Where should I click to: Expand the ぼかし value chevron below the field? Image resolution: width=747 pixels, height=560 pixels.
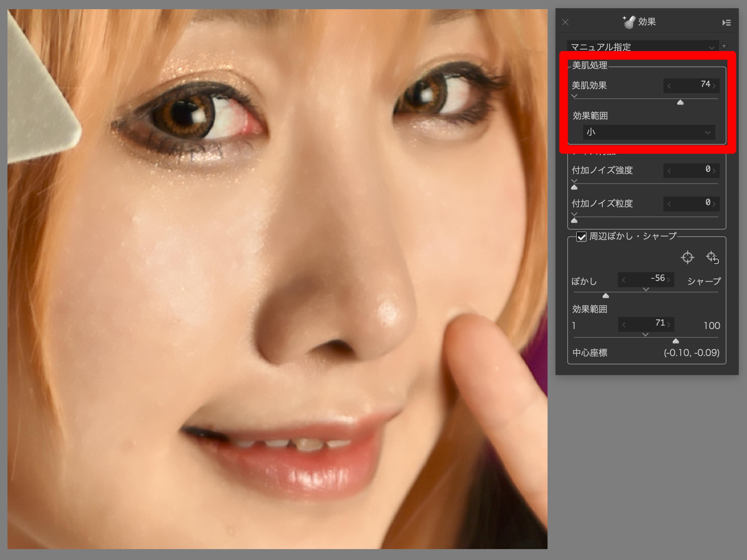point(645,289)
